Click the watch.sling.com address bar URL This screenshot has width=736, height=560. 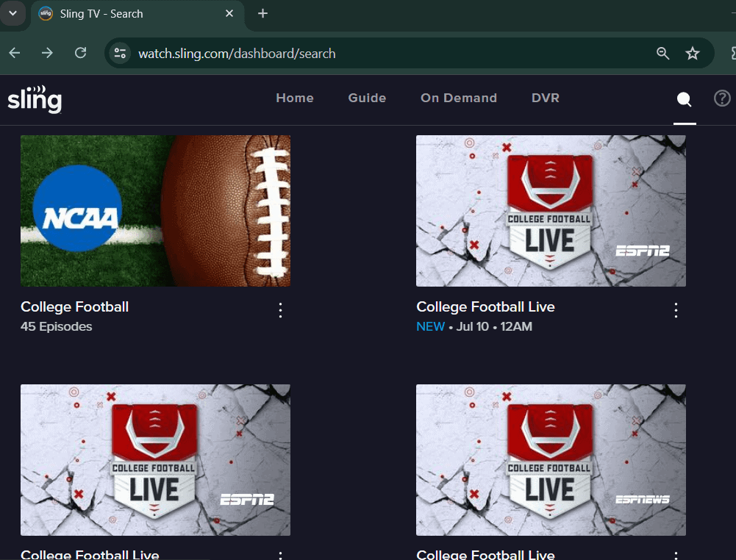tap(237, 54)
